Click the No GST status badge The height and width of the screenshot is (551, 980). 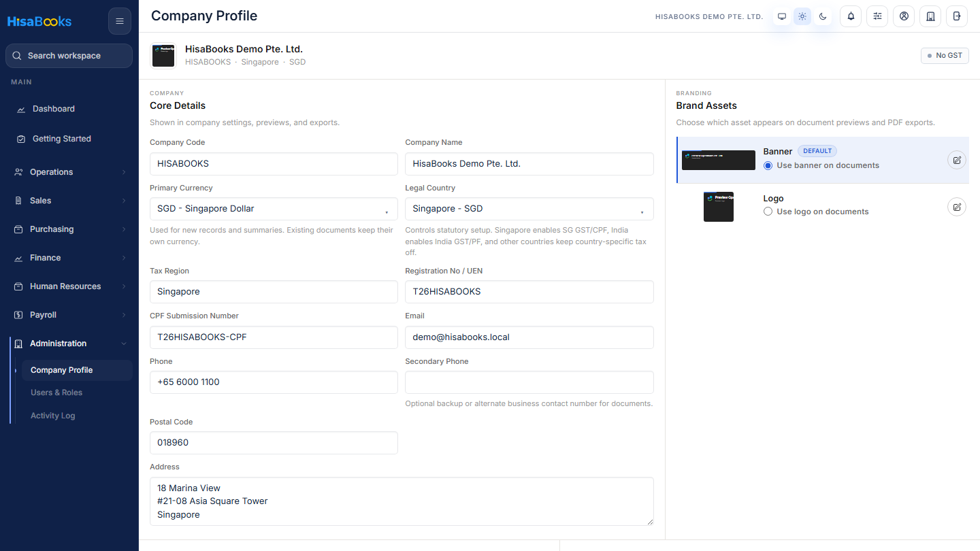(945, 56)
